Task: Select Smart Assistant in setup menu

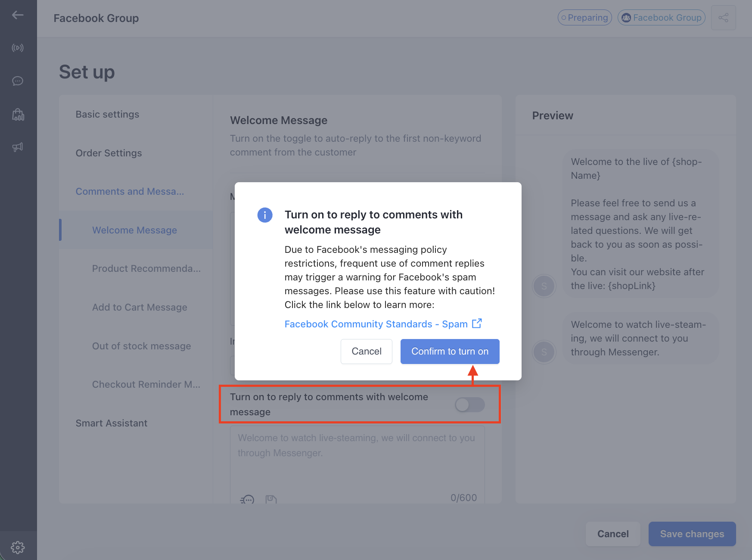Action: tap(111, 423)
